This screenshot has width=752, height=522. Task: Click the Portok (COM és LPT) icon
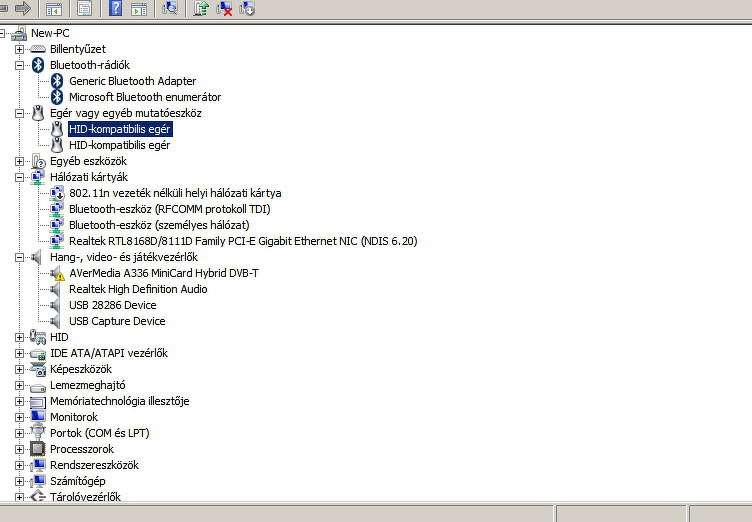38,432
